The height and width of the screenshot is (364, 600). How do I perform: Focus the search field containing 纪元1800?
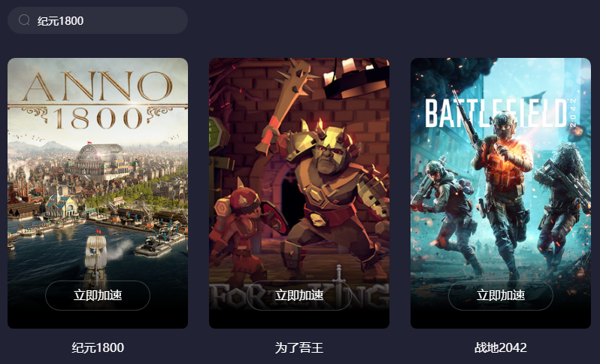[98, 20]
